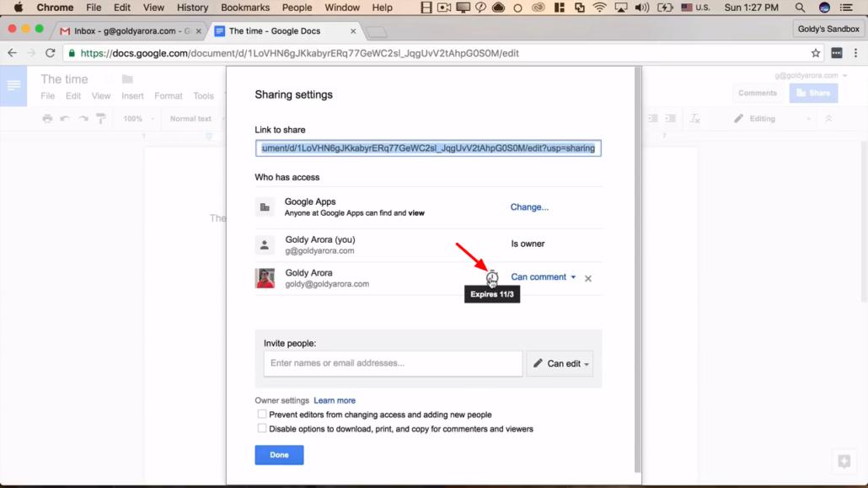This screenshot has height=488, width=868.
Task: Collapse the Docs toolbar with chevron icon
Action: pos(828,119)
